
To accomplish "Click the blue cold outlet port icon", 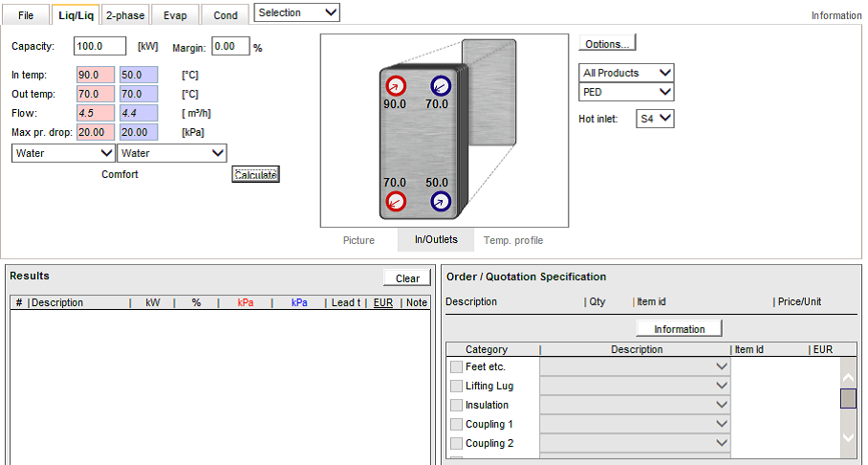I will click(441, 86).
